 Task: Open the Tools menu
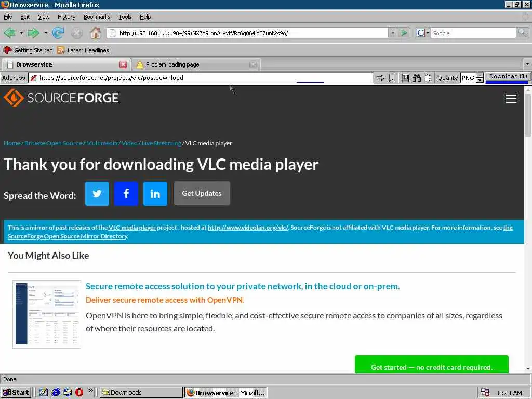(x=125, y=17)
